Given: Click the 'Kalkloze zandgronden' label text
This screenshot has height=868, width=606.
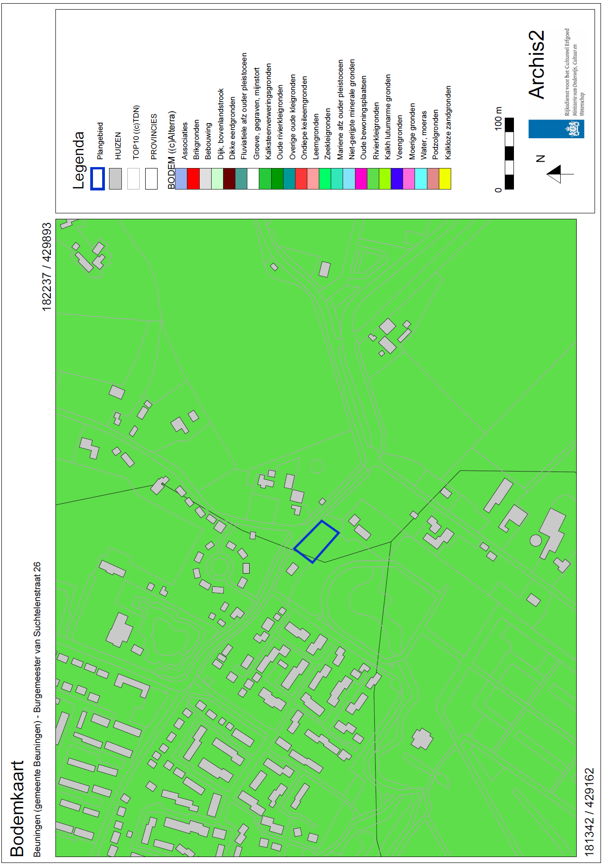Looking at the screenshot, I should point(448,123).
